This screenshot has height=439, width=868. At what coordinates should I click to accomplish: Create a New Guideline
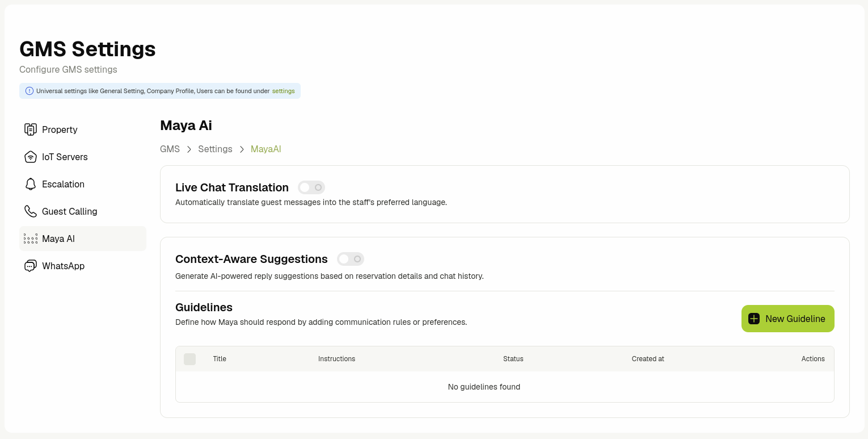(x=788, y=319)
